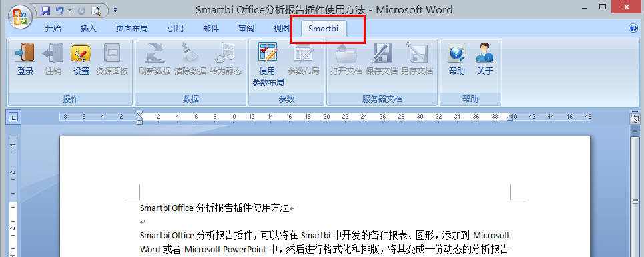Click 保存文档 save document icon
The height and width of the screenshot is (257, 644).
382,59
